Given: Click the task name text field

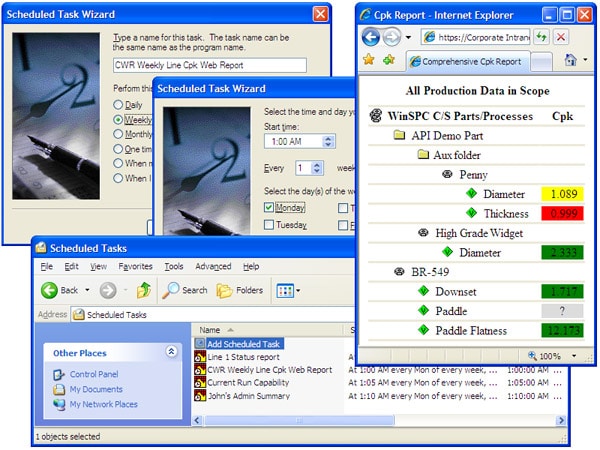Looking at the screenshot, I should click(x=210, y=65).
